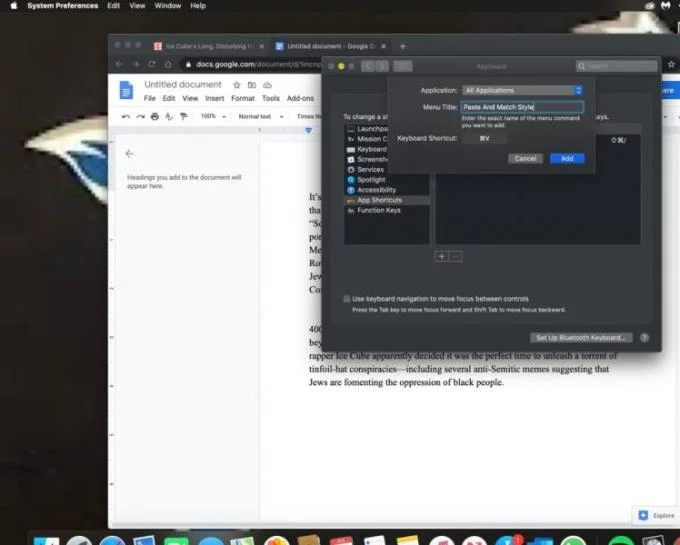Open the Application dropdown showing All Applications
This screenshot has height=545, width=680.
point(523,90)
